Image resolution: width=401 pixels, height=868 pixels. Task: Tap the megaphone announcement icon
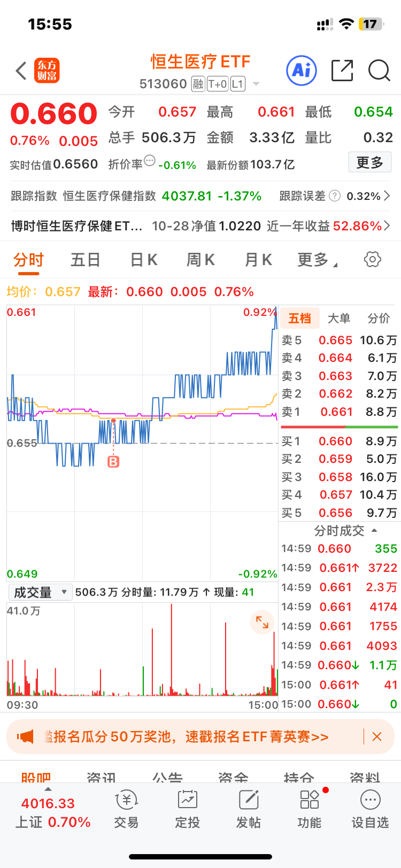click(x=25, y=737)
